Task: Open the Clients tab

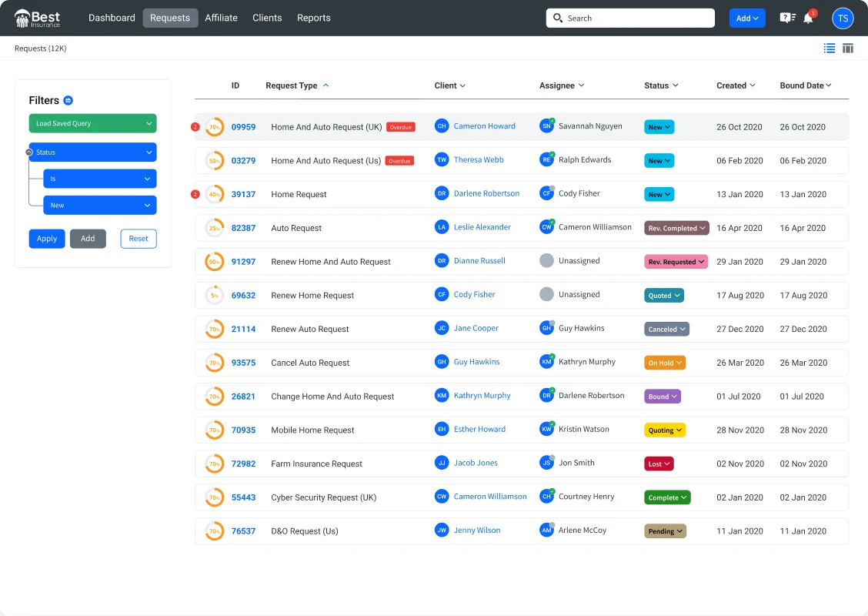Action: [267, 18]
